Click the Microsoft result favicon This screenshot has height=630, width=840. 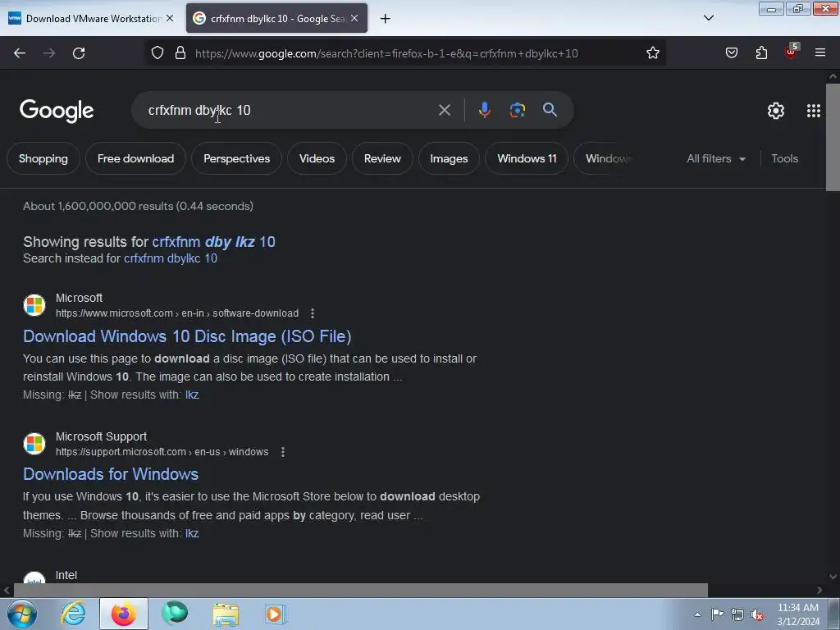[x=34, y=305]
